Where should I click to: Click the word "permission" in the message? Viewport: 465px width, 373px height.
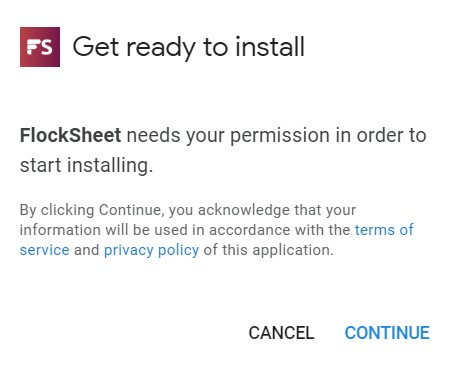[280, 136]
